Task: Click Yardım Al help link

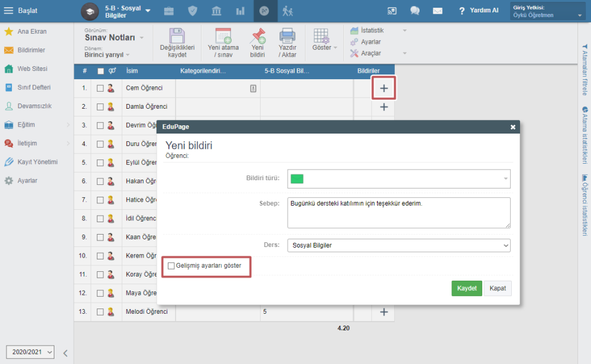Action: click(x=479, y=11)
